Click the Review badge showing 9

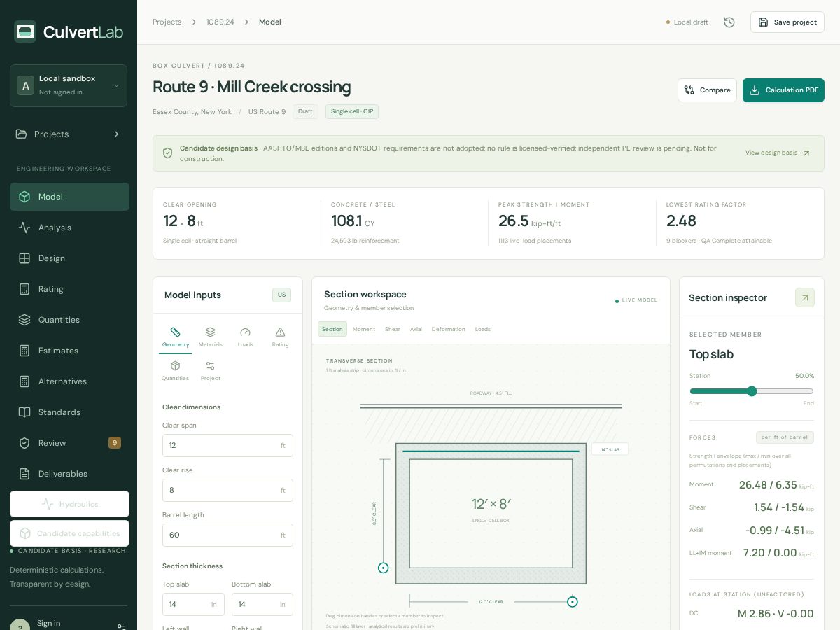pos(115,443)
